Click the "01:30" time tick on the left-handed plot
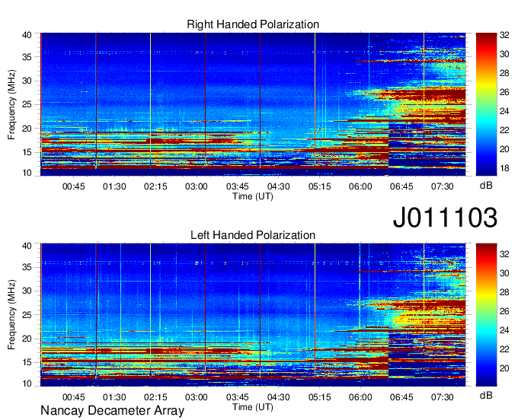 pos(114,397)
